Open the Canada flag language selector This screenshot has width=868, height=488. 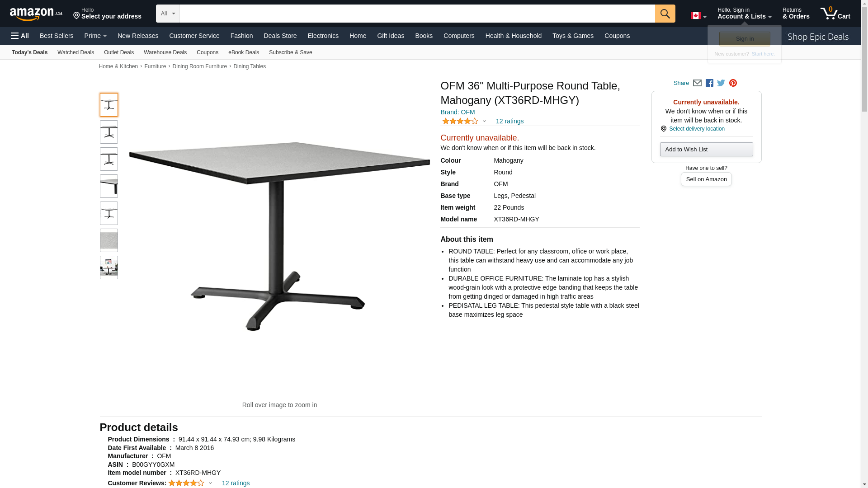tap(698, 16)
